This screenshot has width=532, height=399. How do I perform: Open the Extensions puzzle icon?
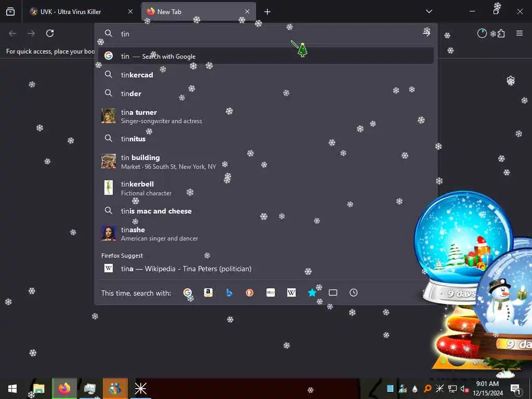click(x=501, y=33)
